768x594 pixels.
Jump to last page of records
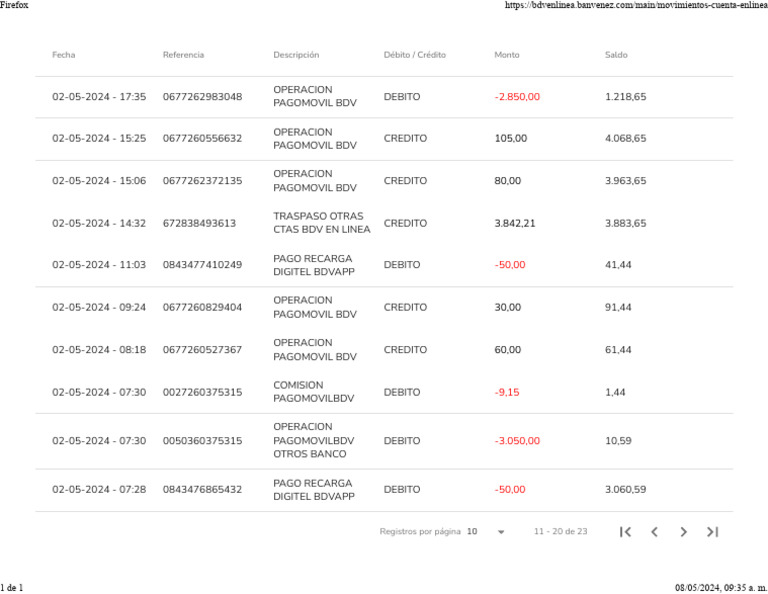[713, 532]
